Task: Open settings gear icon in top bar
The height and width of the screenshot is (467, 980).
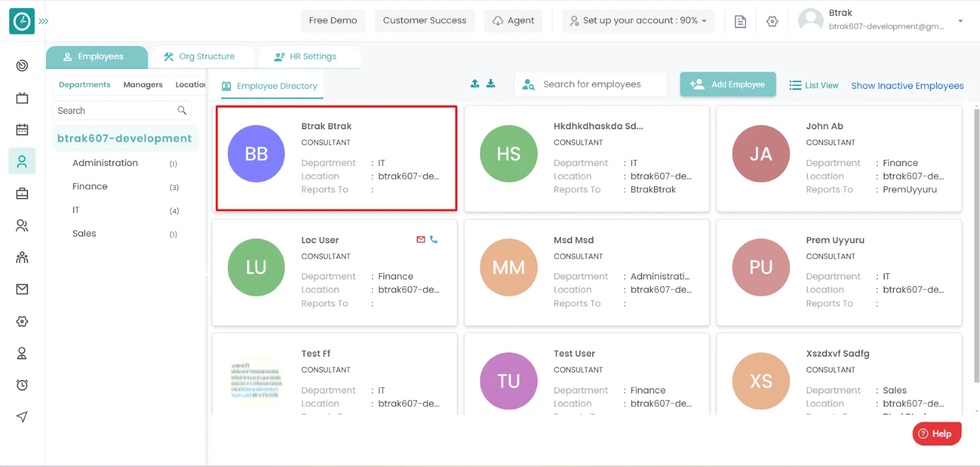Action: 772,21
